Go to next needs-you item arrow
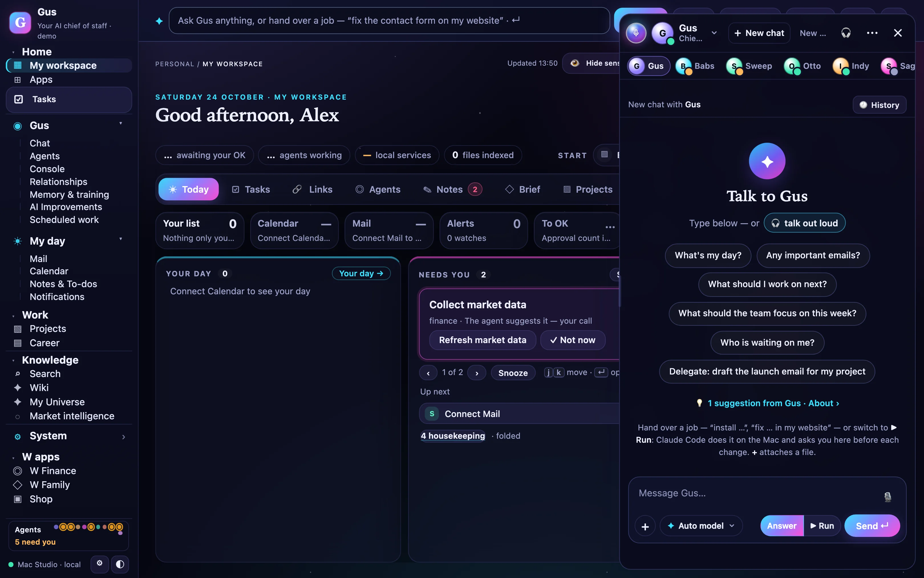The width and height of the screenshot is (924, 578). coord(477,373)
